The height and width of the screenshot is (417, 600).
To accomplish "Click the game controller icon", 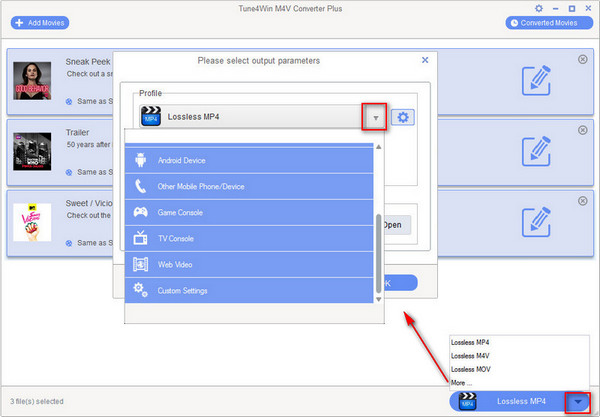I will tap(140, 212).
